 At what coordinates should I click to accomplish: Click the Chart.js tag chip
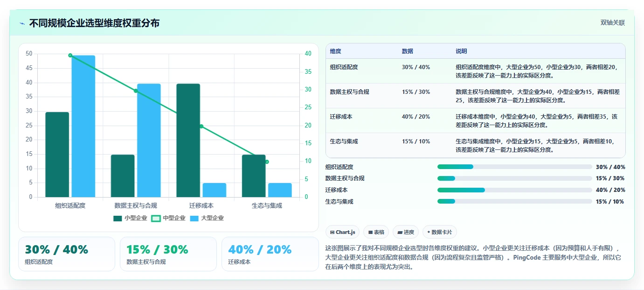(342, 232)
